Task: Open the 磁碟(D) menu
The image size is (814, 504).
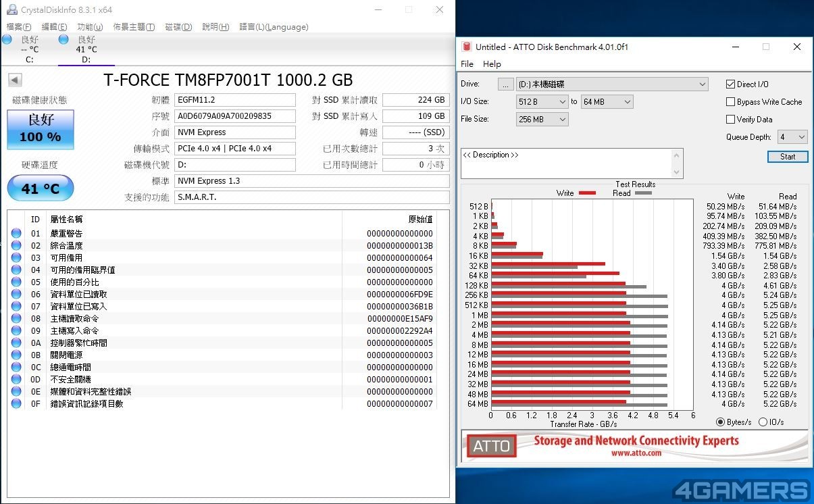Action: point(178,27)
